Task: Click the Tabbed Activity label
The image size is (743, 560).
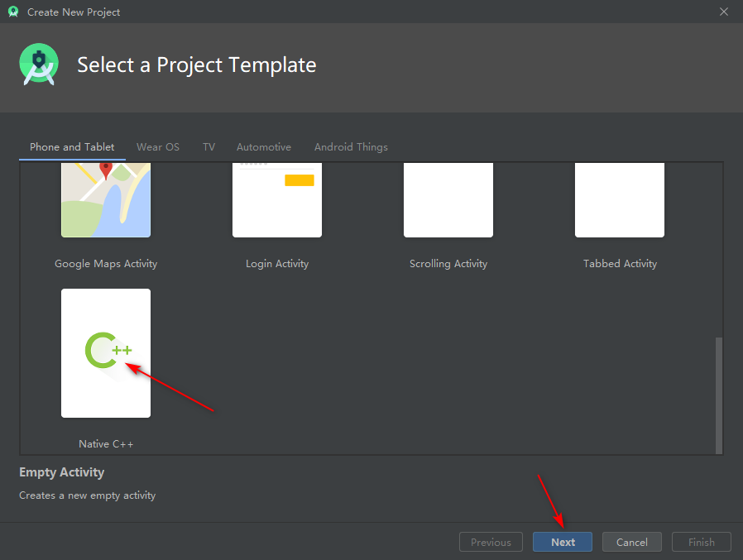Action: point(620,263)
